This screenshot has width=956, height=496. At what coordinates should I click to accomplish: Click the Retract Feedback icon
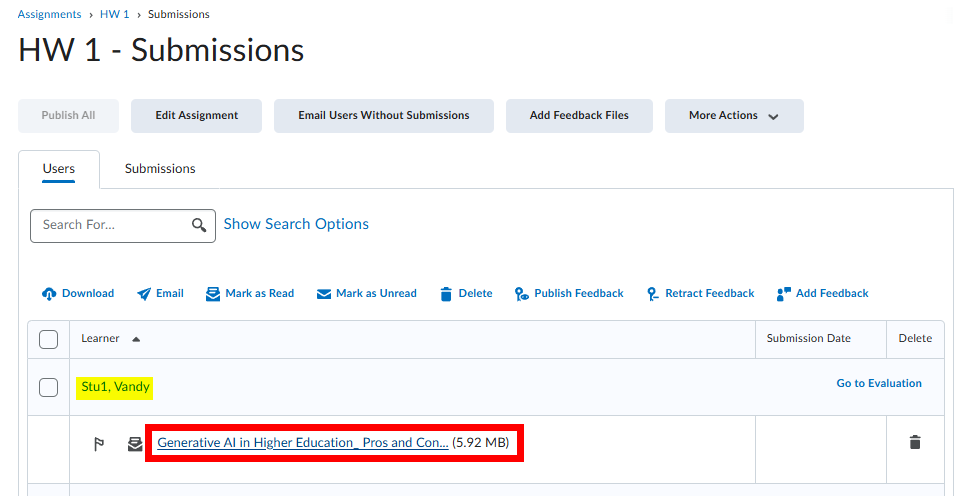coord(652,294)
